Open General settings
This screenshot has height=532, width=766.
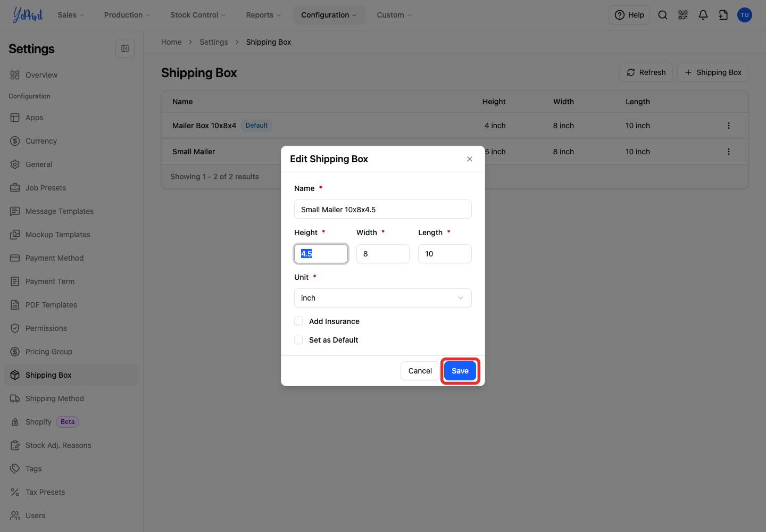pyautogui.click(x=71, y=164)
